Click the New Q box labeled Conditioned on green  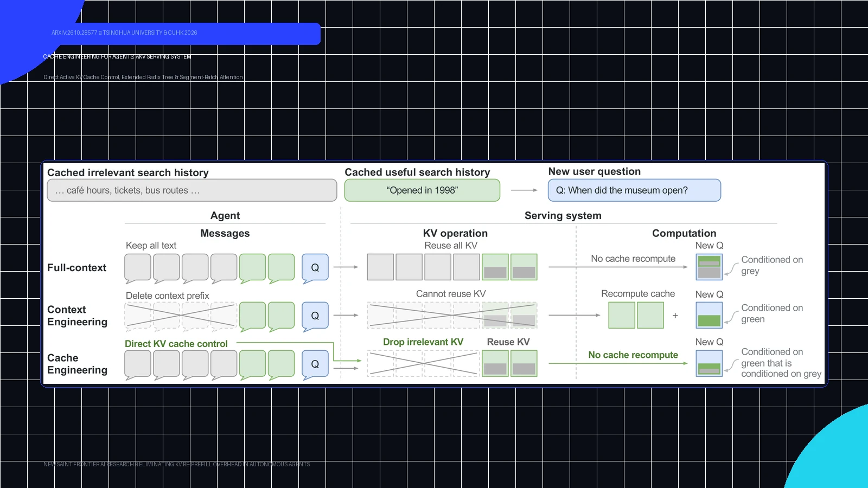[709, 316]
